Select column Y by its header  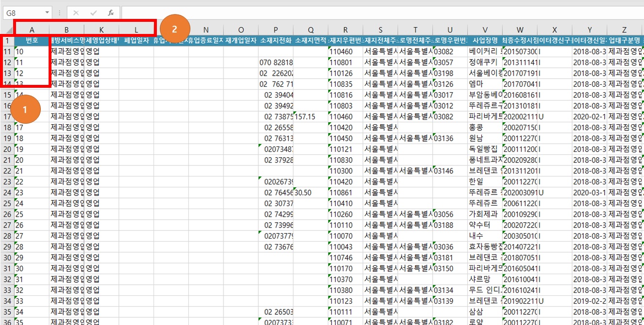(590, 30)
